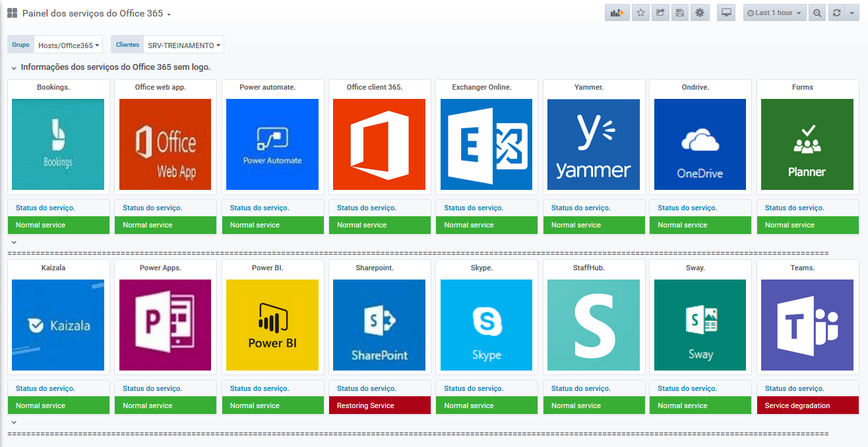The width and height of the screenshot is (868, 447).
Task: Click the Skype logo tile
Action: [487, 325]
